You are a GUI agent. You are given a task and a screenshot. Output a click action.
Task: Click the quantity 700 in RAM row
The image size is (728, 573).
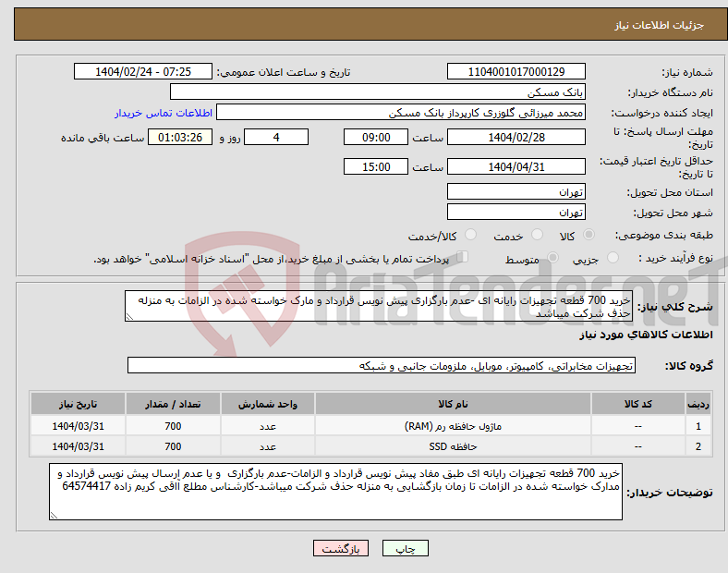(173, 426)
